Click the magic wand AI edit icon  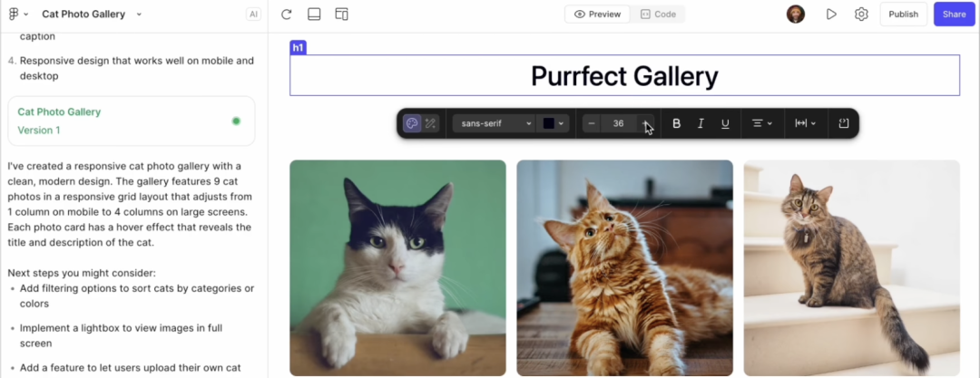click(431, 123)
